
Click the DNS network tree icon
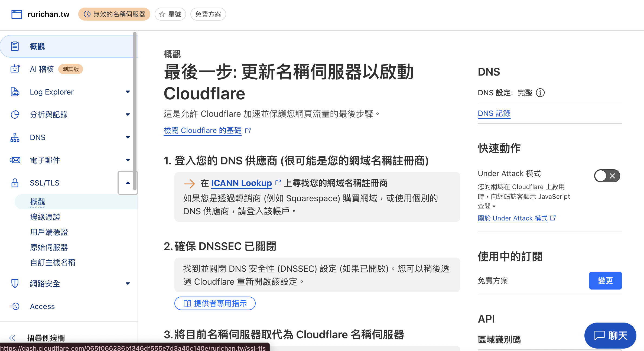[x=15, y=137]
